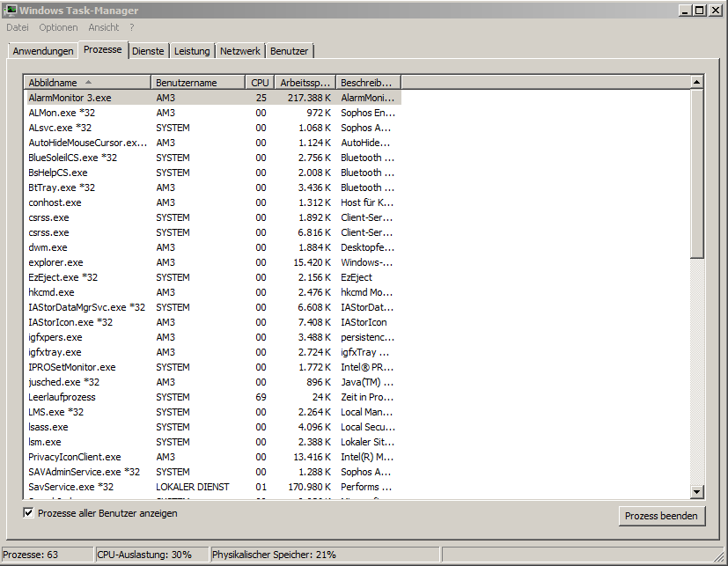The height and width of the screenshot is (566, 728).
Task: Click the Task Manager title bar icon
Action: point(11,11)
